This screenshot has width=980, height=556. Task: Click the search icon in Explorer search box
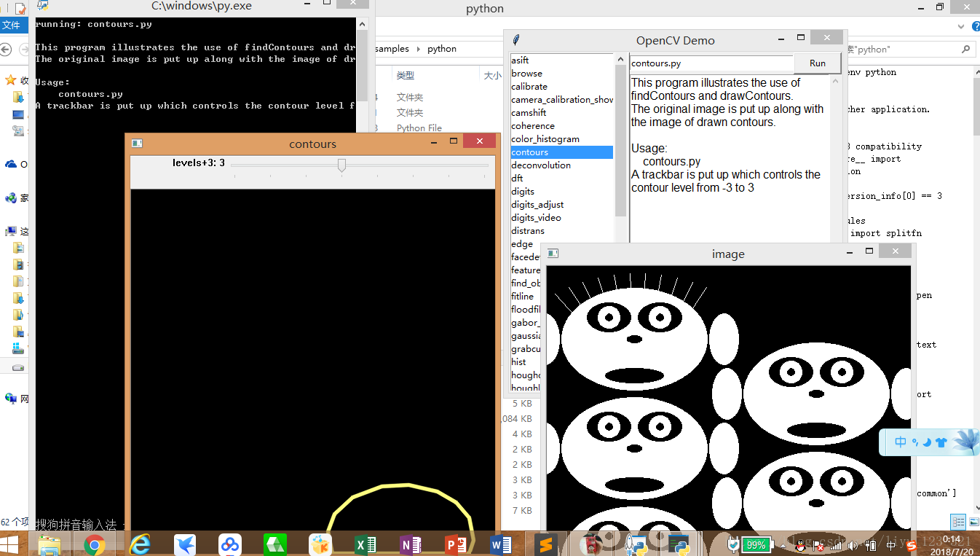[x=966, y=49]
